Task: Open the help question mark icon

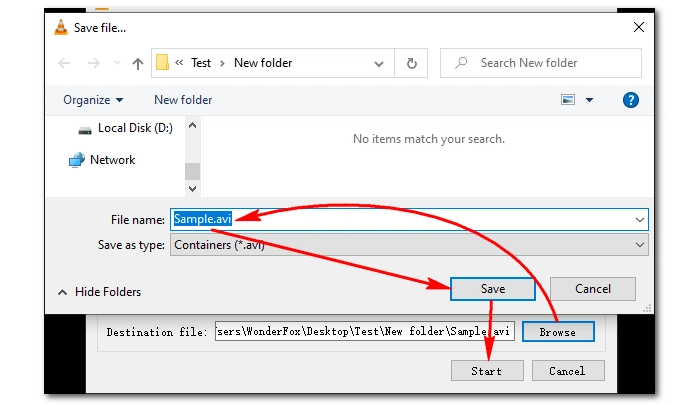Action: click(631, 100)
